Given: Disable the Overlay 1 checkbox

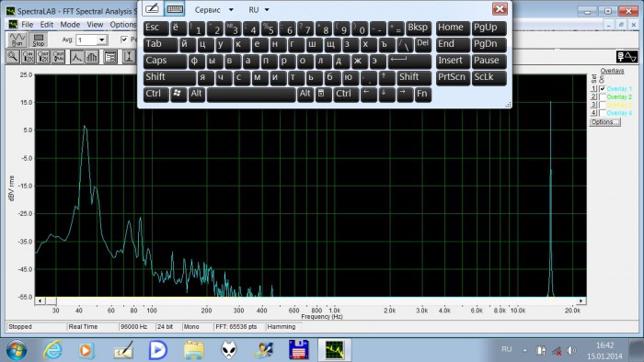Looking at the screenshot, I should [x=603, y=88].
